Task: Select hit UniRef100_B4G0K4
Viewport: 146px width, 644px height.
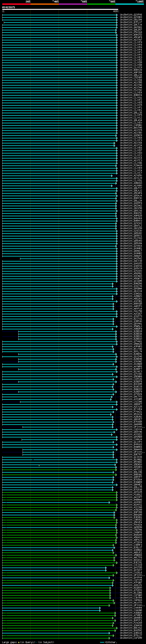Action: pyautogui.click(x=131, y=218)
